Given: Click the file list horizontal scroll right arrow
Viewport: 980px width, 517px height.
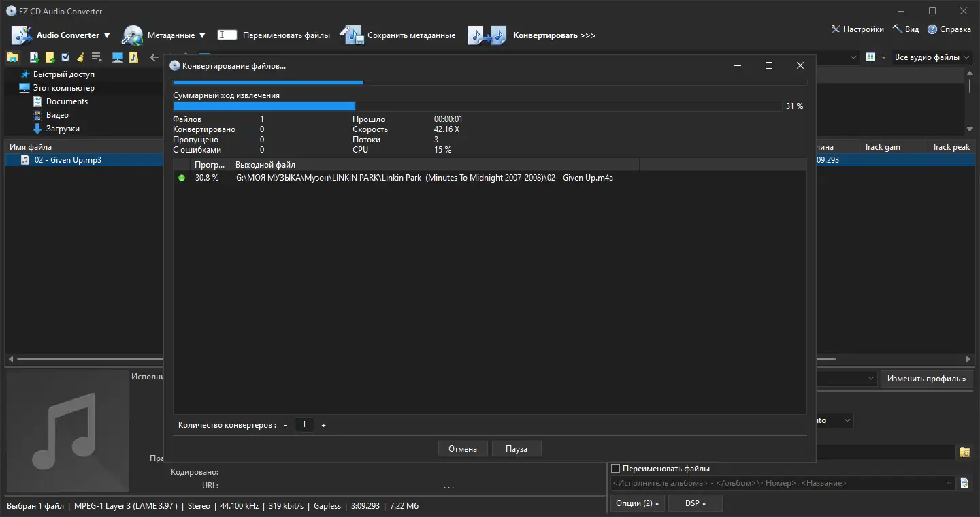Looking at the screenshot, I should 969,359.
